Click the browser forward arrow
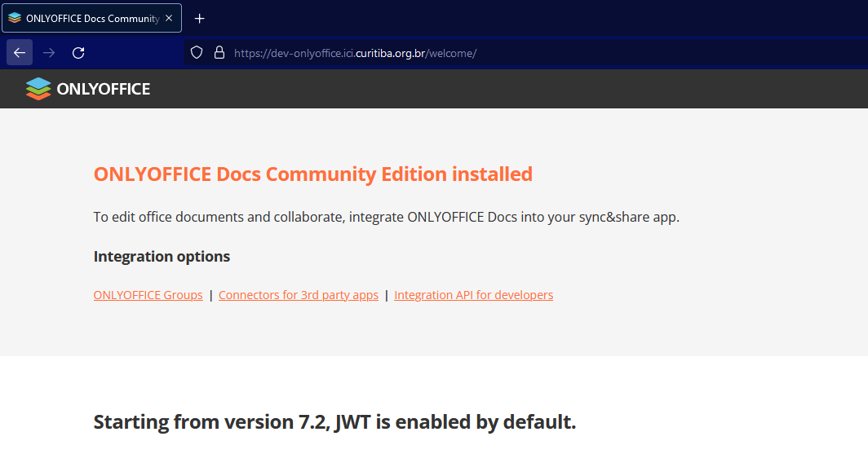Viewport: 868px width, 454px height. click(49, 52)
